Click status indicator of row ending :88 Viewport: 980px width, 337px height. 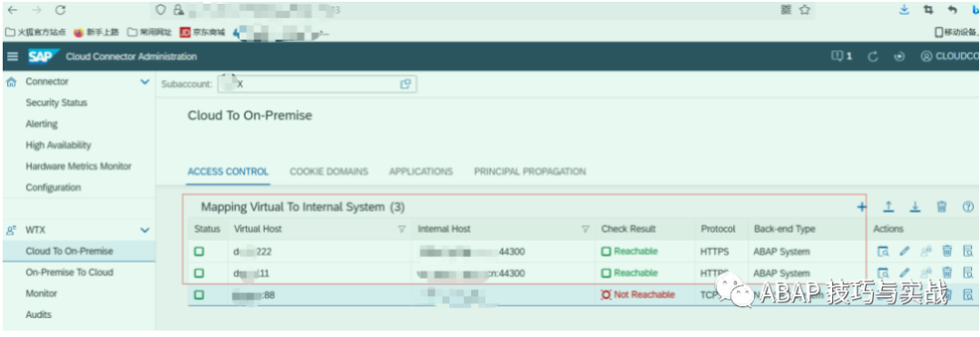pos(200,294)
